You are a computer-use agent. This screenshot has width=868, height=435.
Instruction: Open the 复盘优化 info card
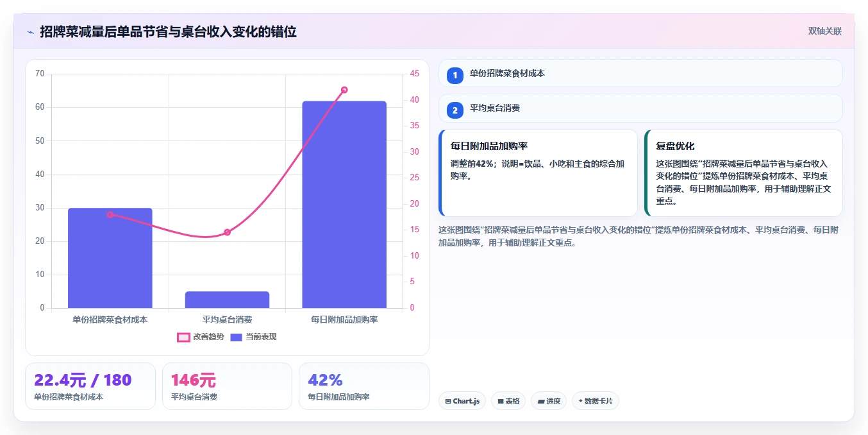click(744, 173)
